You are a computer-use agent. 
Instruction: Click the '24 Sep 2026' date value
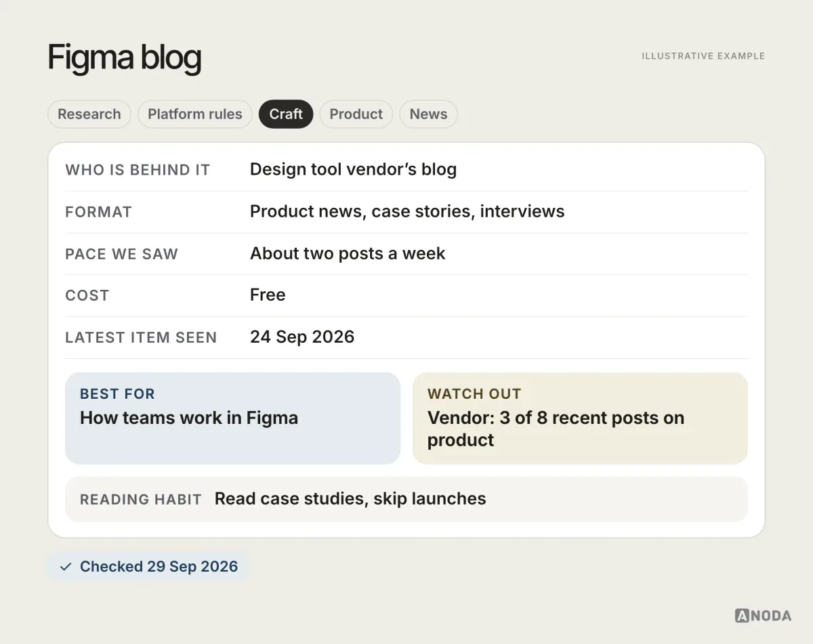coord(302,337)
